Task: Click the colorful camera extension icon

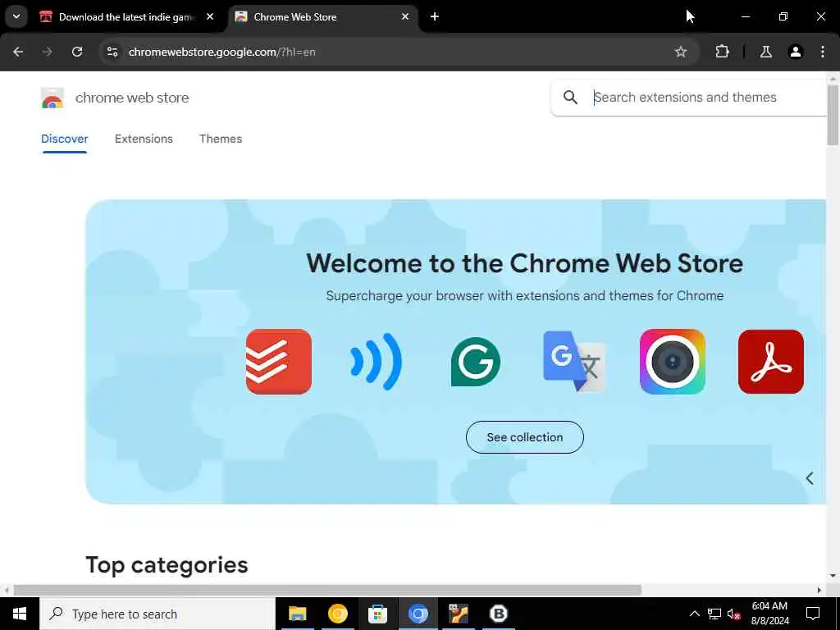Action: 673,362
